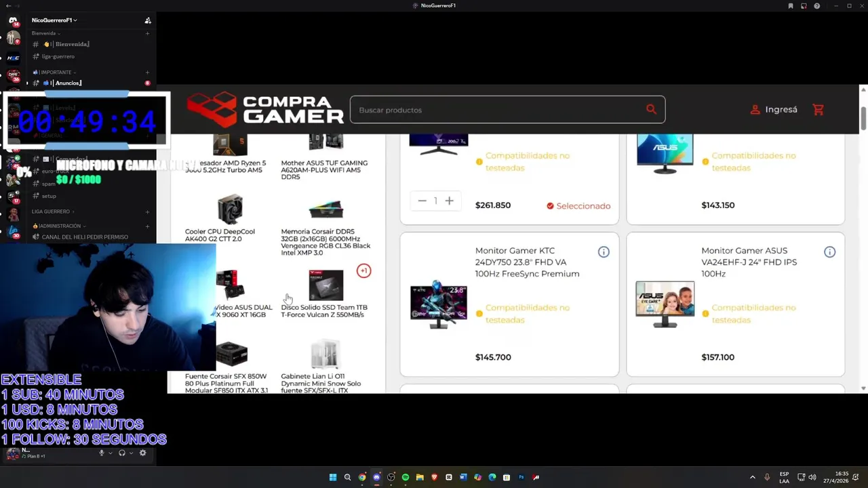Open Spotify from the taskbar
Viewport: 868px width, 488px height.
(406, 477)
